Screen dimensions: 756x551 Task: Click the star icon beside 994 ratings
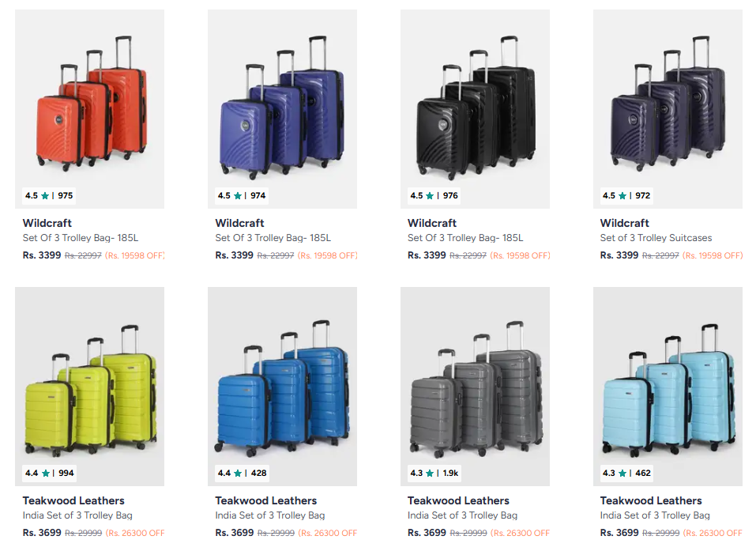(45, 474)
